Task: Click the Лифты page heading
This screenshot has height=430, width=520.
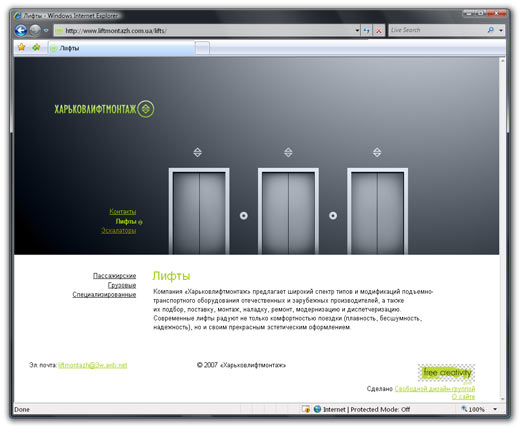Action: [171, 276]
